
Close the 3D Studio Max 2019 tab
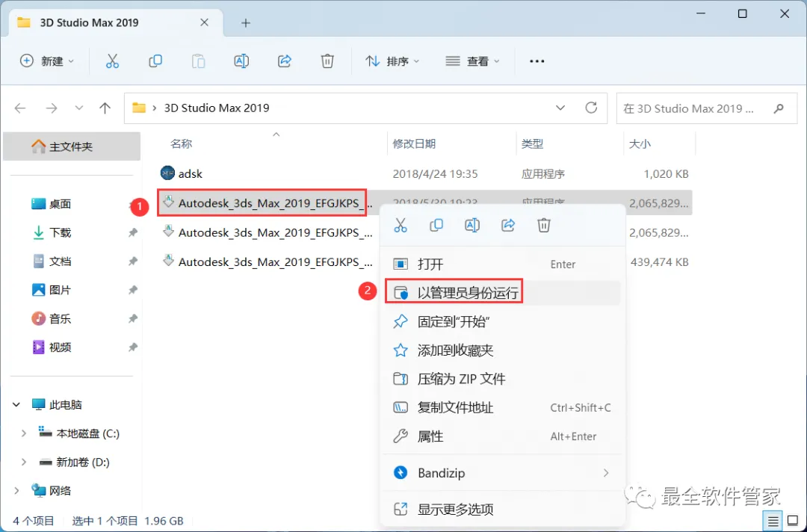point(204,22)
